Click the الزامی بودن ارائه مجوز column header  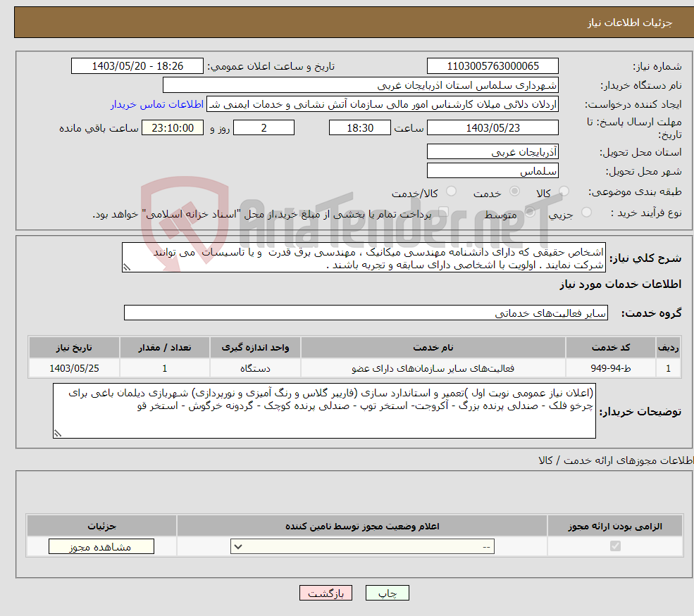click(x=615, y=526)
